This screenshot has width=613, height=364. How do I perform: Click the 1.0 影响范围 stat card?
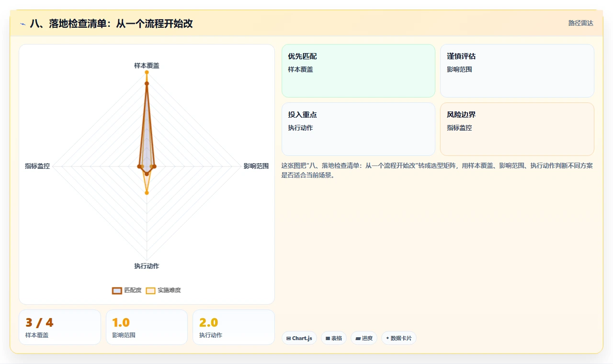(147, 327)
